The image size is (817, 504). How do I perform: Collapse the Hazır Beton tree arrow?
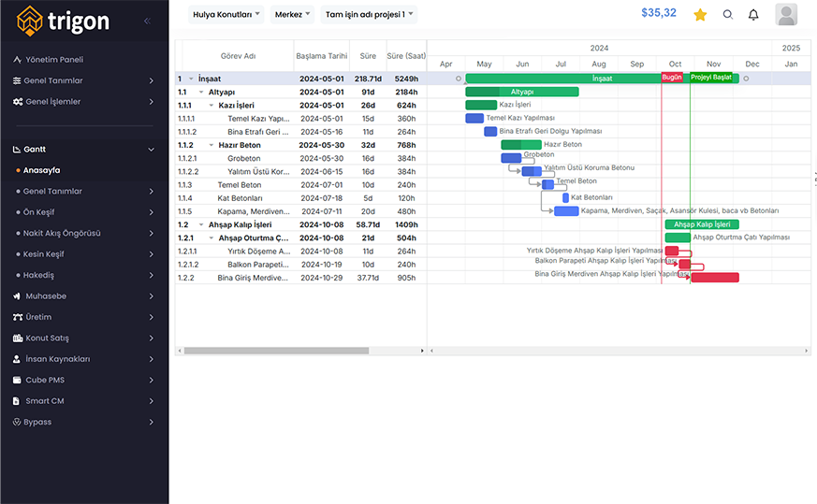pos(211,145)
